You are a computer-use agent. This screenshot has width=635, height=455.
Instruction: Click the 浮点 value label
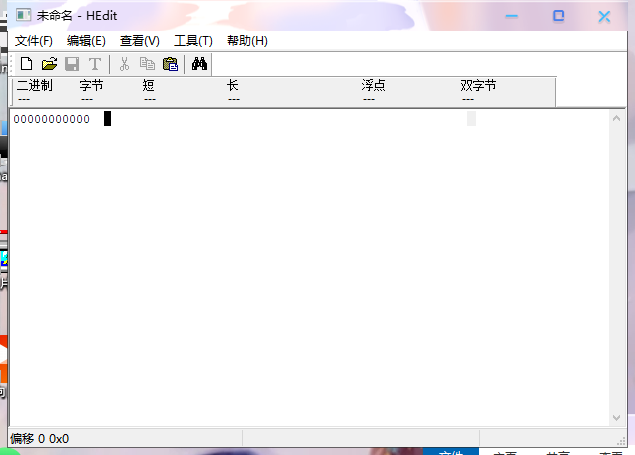(373, 85)
